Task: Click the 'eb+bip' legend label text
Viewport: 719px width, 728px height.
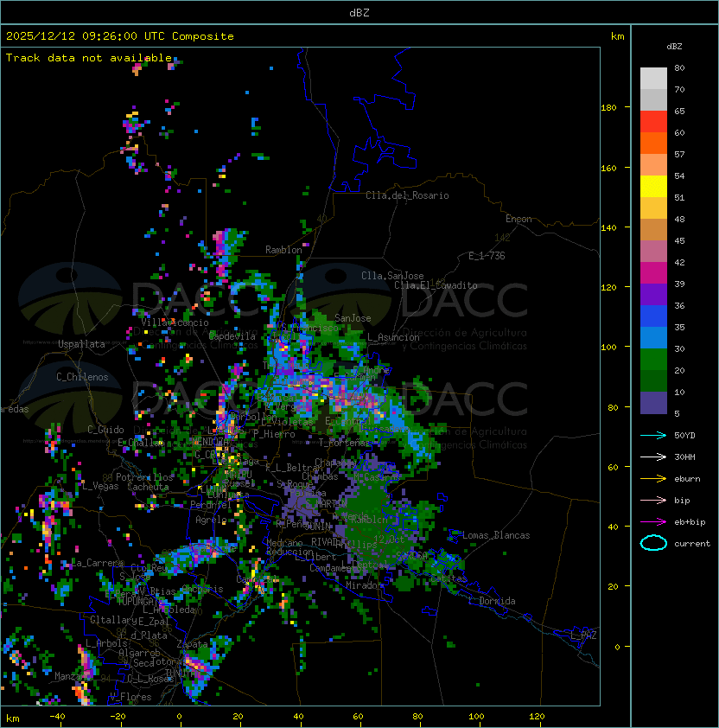Action: click(x=690, y=522)
